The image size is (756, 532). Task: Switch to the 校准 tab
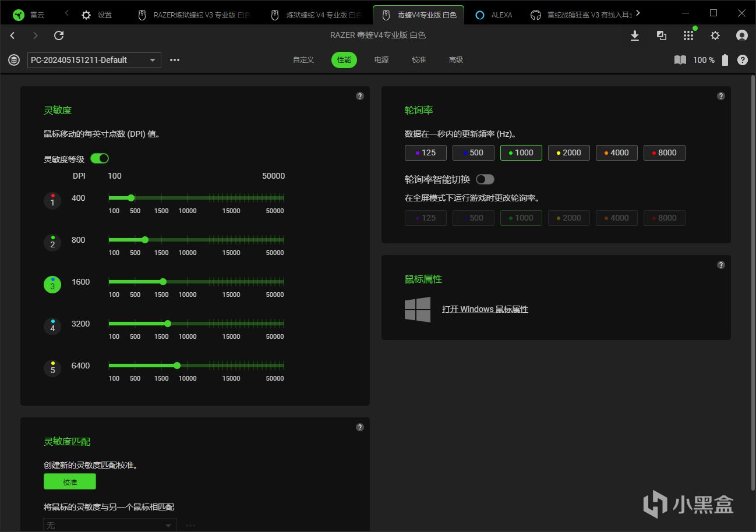pos(419,60)
